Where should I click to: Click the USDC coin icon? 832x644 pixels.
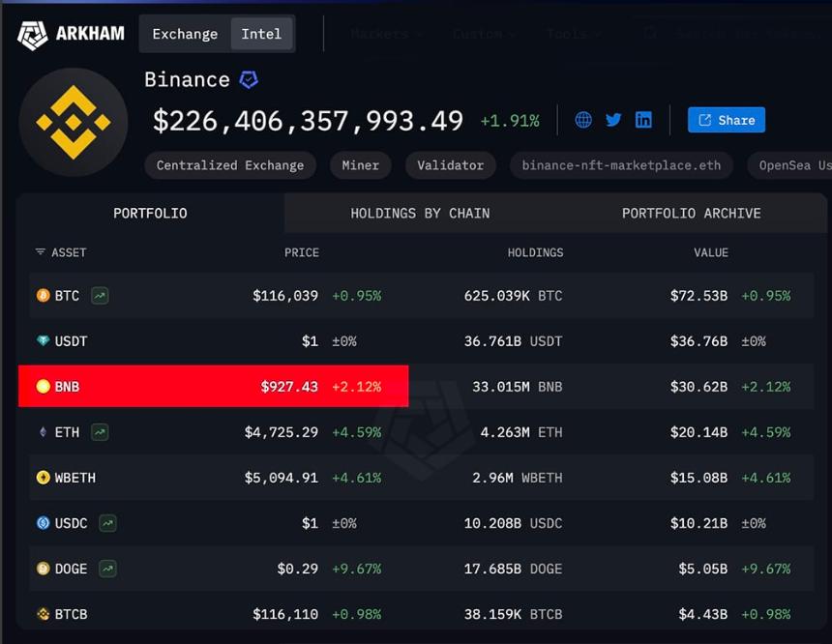click(x=43, y=523)
